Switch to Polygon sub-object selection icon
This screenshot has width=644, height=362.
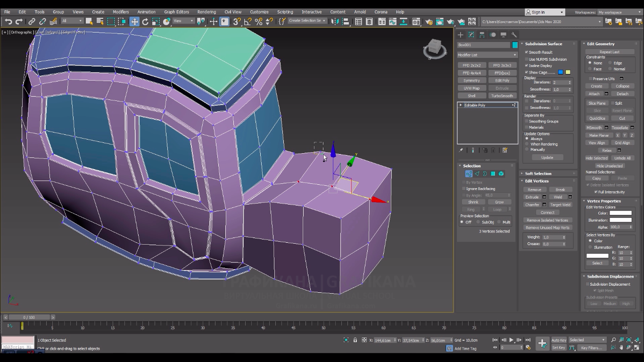point(493,174)
